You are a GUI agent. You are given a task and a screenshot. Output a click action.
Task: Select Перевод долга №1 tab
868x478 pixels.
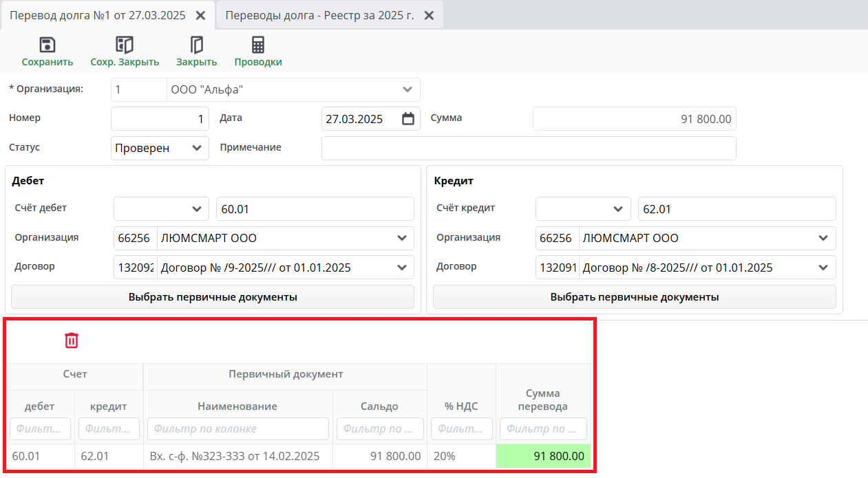tap(97, 15)
